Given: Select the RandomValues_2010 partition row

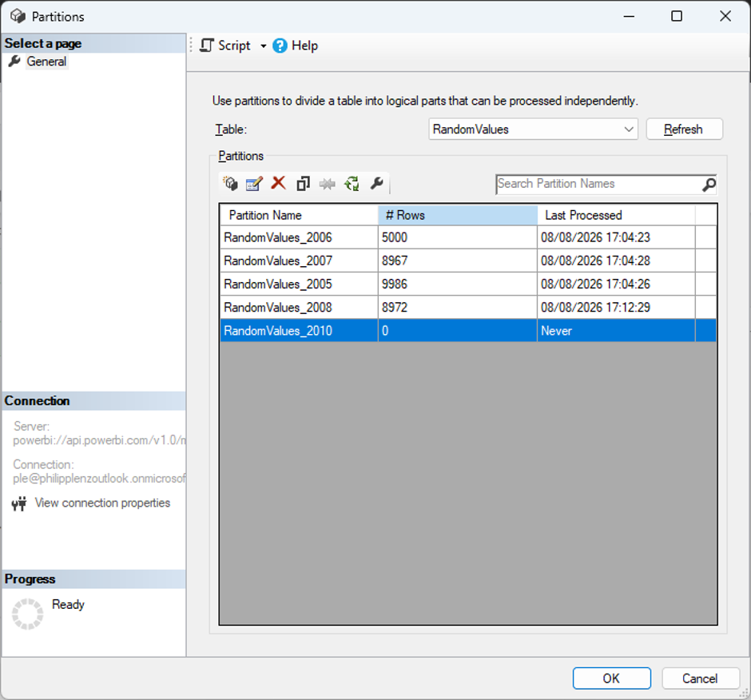Looking at the screenshot, I should (468, 331).
